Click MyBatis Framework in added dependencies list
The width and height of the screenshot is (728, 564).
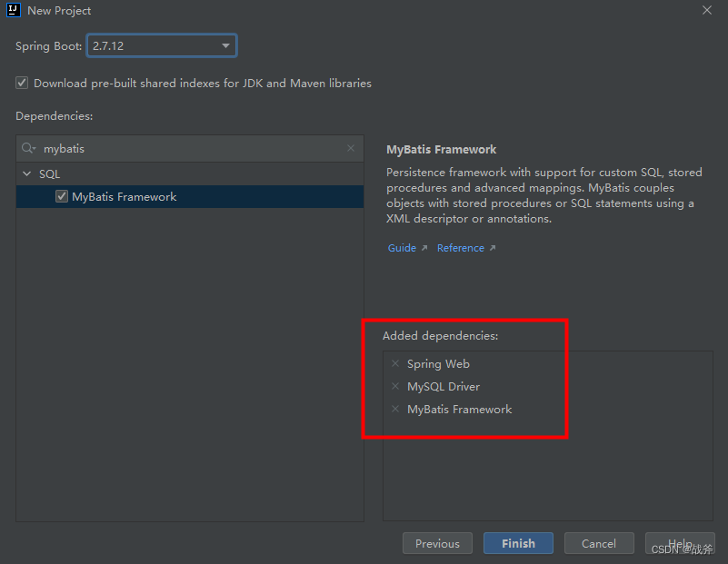459,409
